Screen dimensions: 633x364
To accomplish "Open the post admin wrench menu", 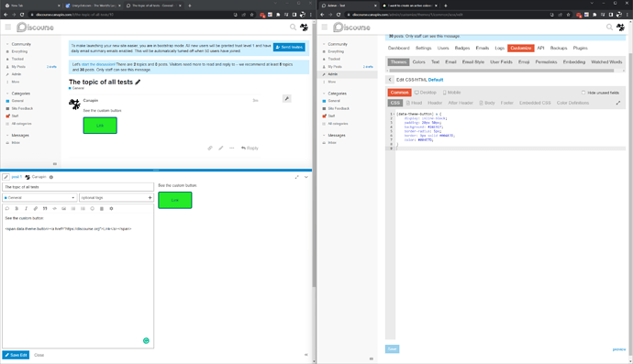I will point(286,98).
